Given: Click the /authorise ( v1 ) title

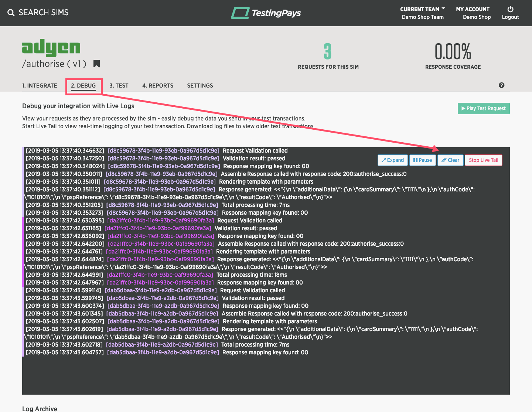Looking at the screenshot, I should pyautogui.click(x=54, y=64).
